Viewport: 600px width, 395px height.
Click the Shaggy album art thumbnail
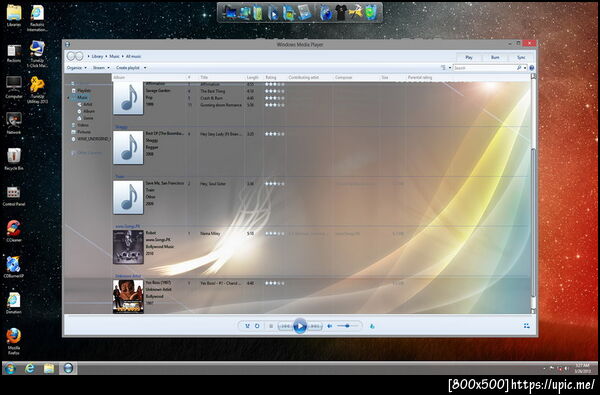point(128,147)
